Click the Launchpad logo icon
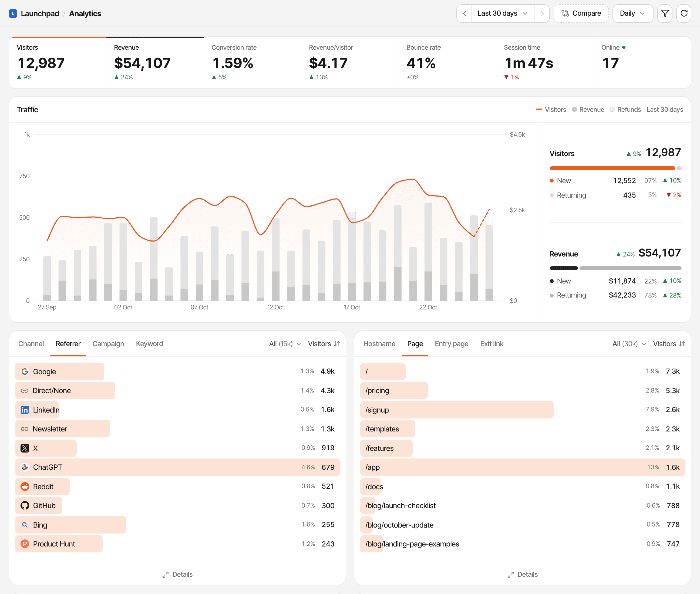 [13, 13]
